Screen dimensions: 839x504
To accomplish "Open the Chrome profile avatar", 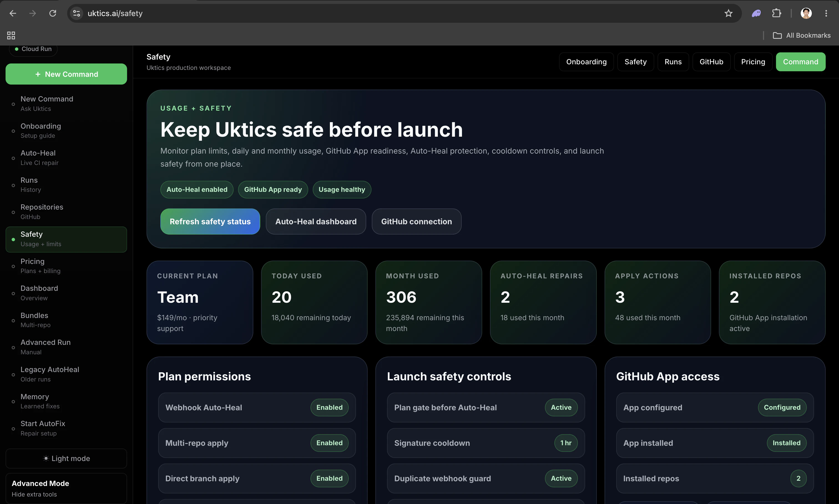I will 806,13.
